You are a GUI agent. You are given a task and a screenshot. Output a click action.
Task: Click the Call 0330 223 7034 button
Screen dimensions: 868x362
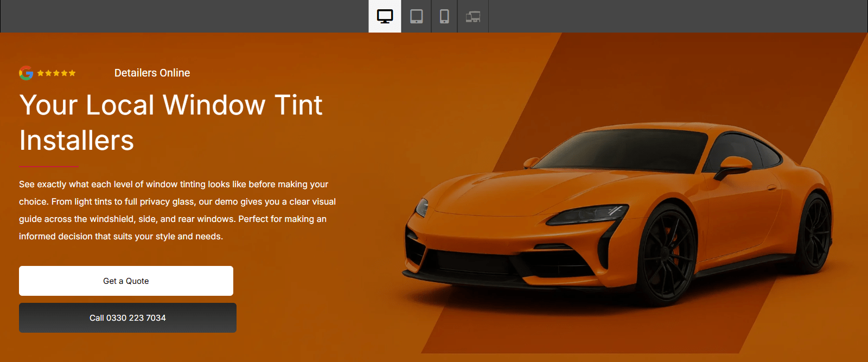point(127,317)
